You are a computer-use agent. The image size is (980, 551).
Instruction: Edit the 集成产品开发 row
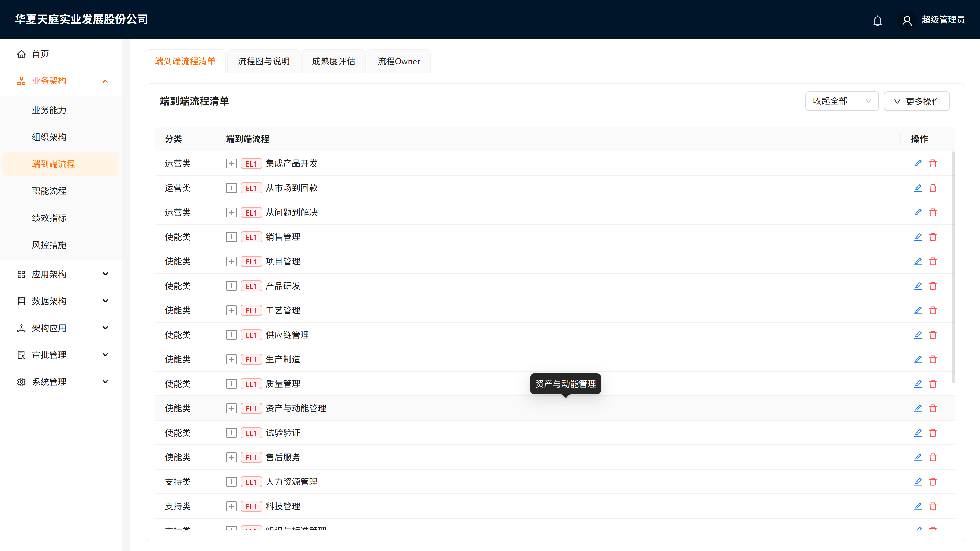click(918, 163)
